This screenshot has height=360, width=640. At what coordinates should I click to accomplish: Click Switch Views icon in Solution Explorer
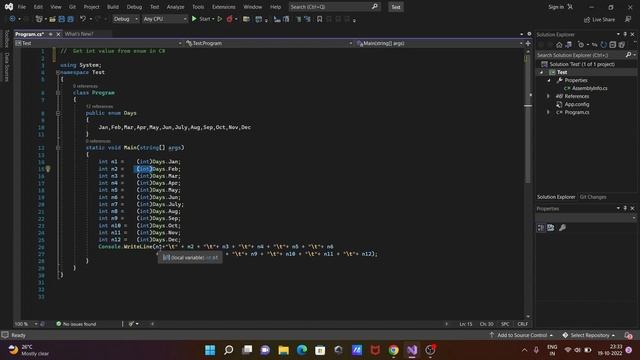[568, 45]
